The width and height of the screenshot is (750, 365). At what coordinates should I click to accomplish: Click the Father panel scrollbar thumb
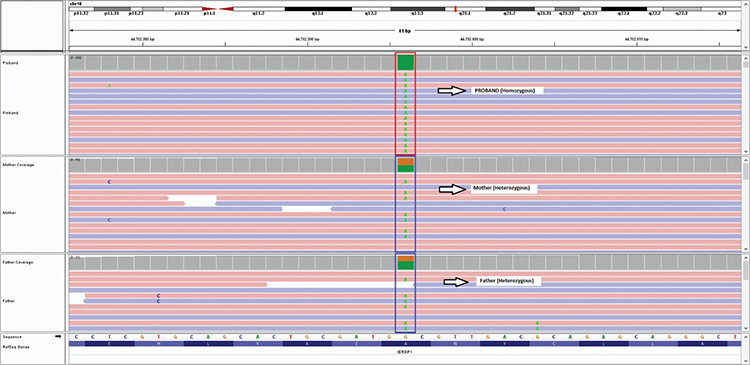click(745, 270)
